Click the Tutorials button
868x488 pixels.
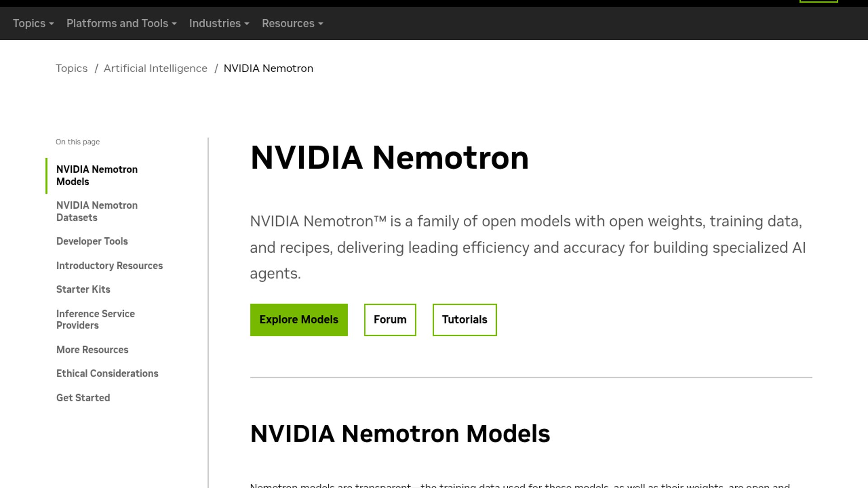pos(464,319)
